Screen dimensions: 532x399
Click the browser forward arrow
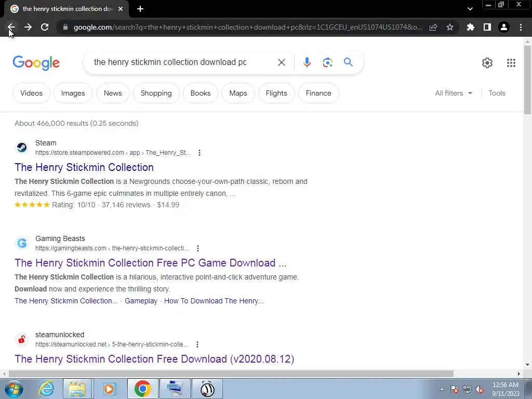(28, 27)
